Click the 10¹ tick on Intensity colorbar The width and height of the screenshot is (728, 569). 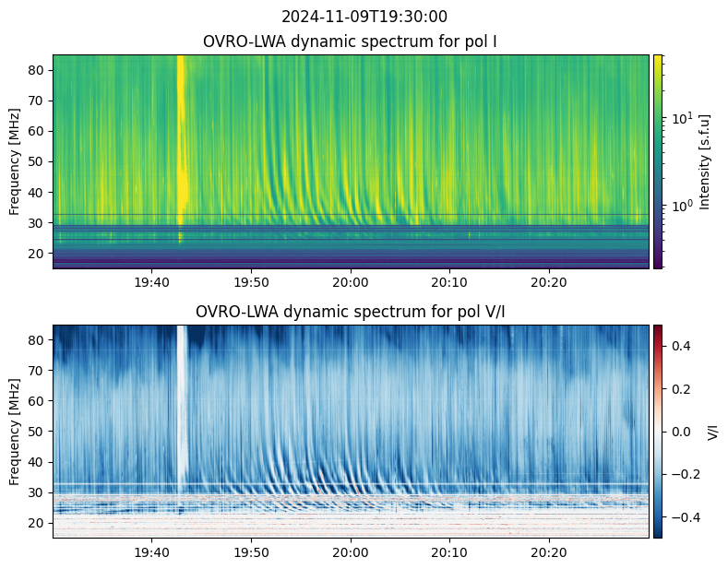click(x=681, y=118)
